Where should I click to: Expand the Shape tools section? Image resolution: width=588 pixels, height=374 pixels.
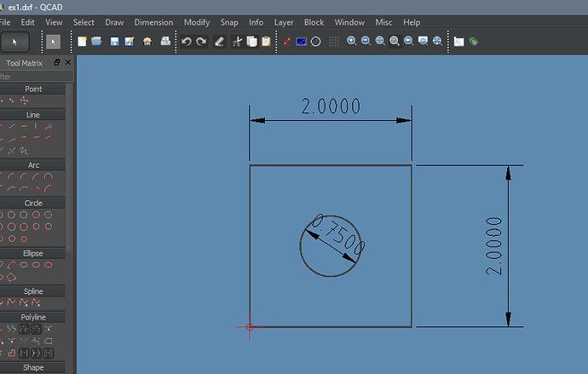[32, 368]
